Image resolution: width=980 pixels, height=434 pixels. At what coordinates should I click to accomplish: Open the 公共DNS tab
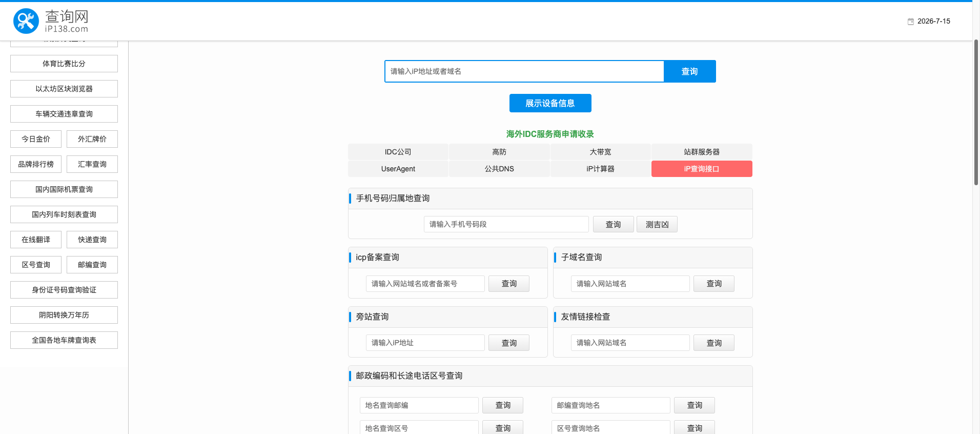499,169
